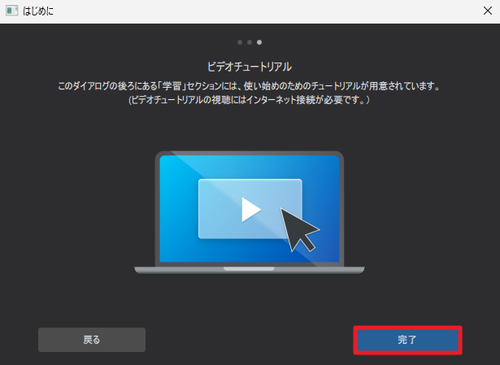Click the はじめに window title text
Image resolution: width=500 pixels, height=365 pixels.
(x=38, y=11)
